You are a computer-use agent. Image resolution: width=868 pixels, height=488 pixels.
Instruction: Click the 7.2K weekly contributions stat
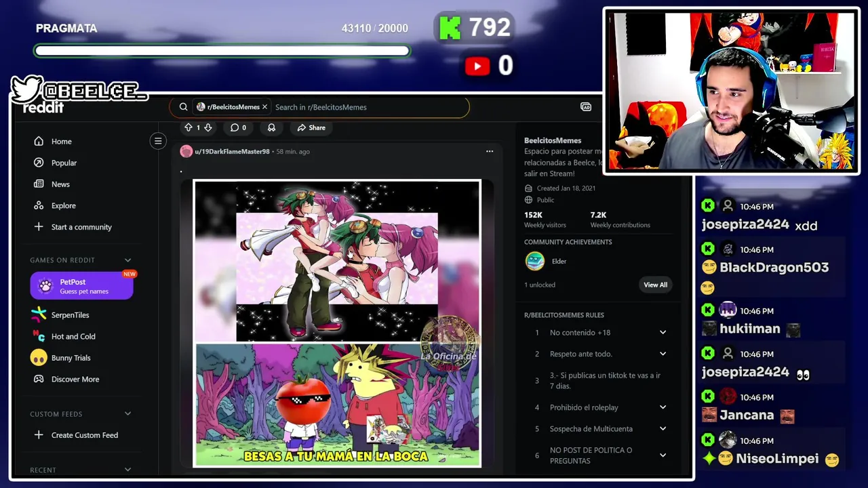[x=620, y=220]
